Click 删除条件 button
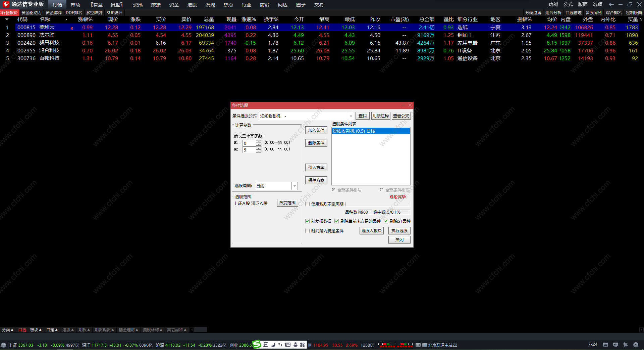 (316, 143)
